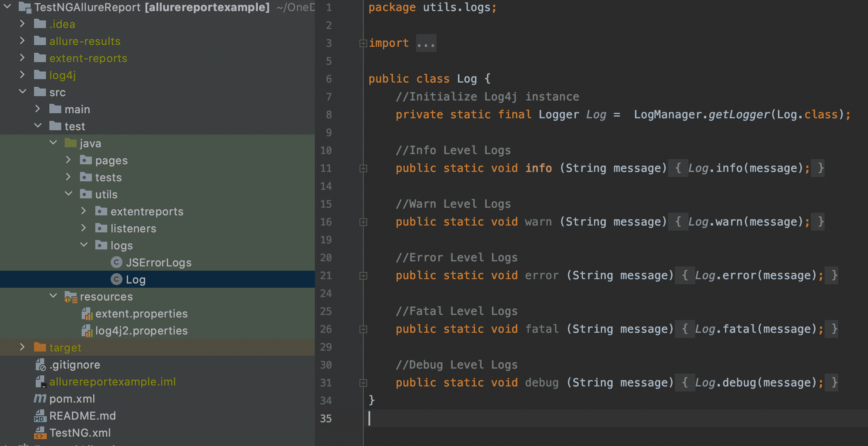
Task: Click the .gitignore file icon
Action: (40, 365)
